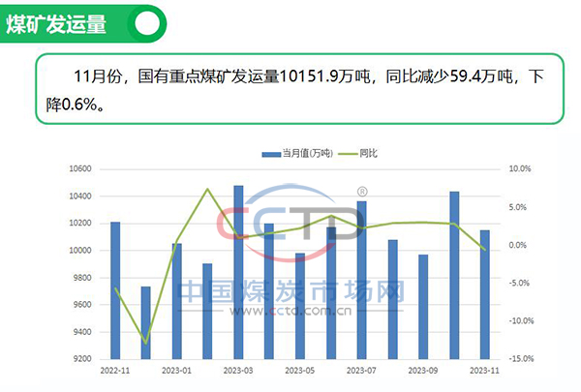Click the tallest blue bar at 2023-03

[x=238, y=271]
